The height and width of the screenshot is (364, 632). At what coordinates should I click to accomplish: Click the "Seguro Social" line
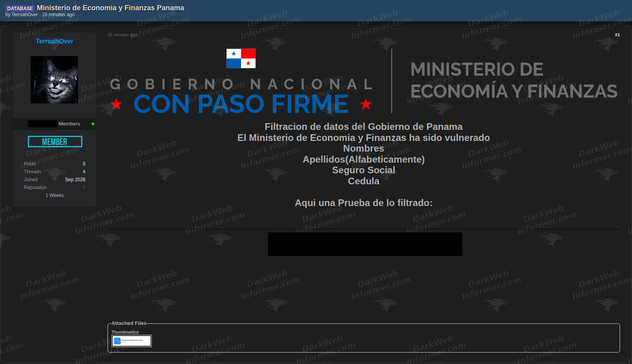click(364, 170)
